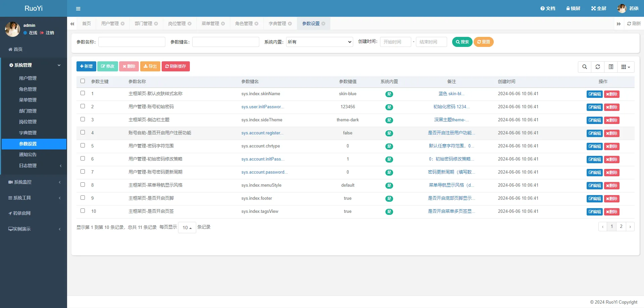Expand the 系统监控 sidebar menu

point(34,182)
